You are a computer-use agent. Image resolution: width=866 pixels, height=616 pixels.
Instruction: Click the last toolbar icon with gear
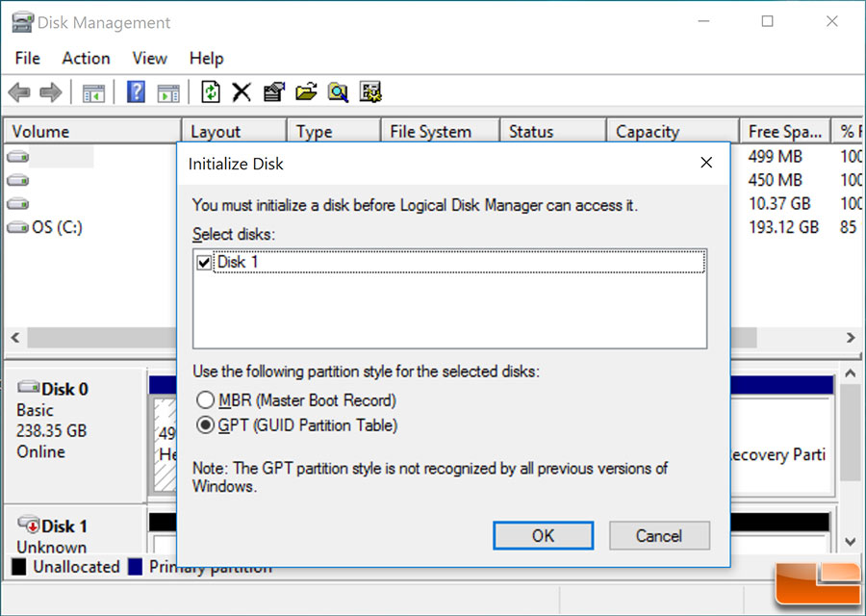[370, 91]
